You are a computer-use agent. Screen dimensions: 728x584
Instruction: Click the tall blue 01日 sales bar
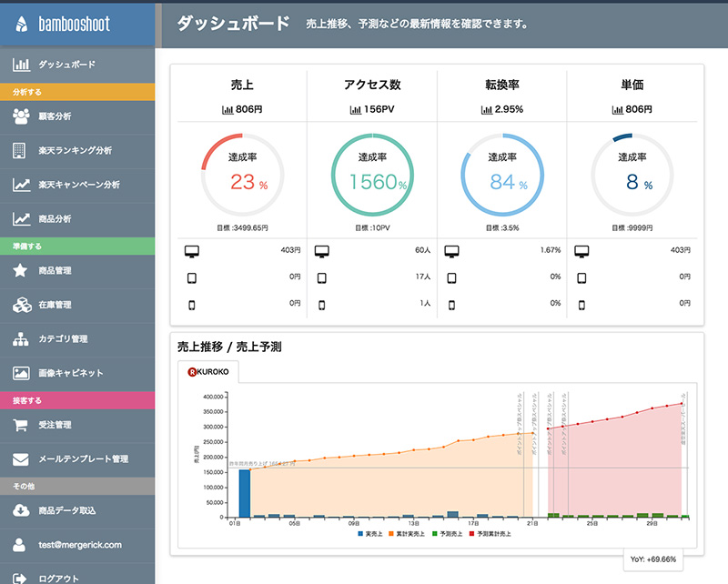click(x=244, y=493)
